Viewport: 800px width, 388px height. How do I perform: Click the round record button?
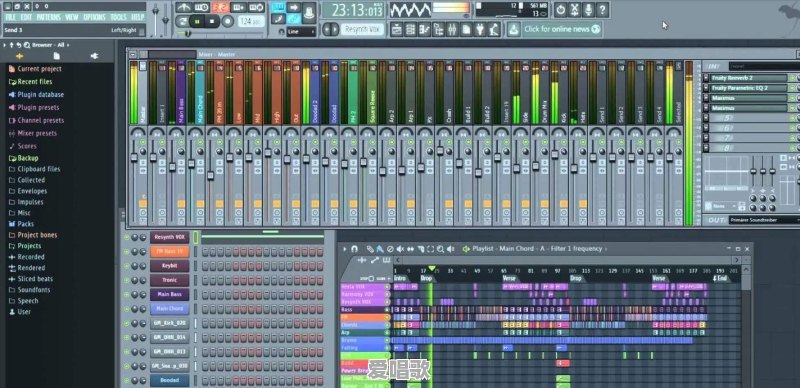(228, 21)
